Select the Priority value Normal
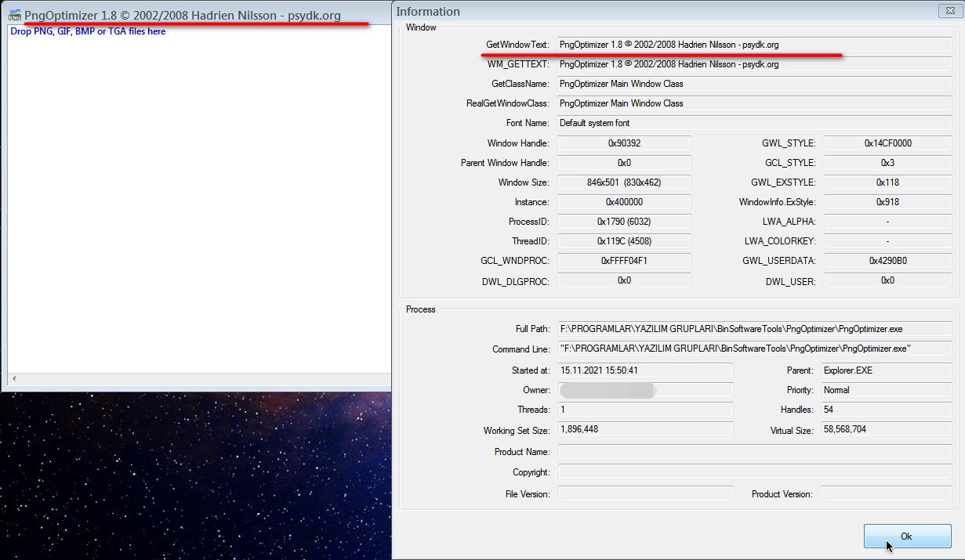Screen dimensions: 965x560 click(886, 390)
